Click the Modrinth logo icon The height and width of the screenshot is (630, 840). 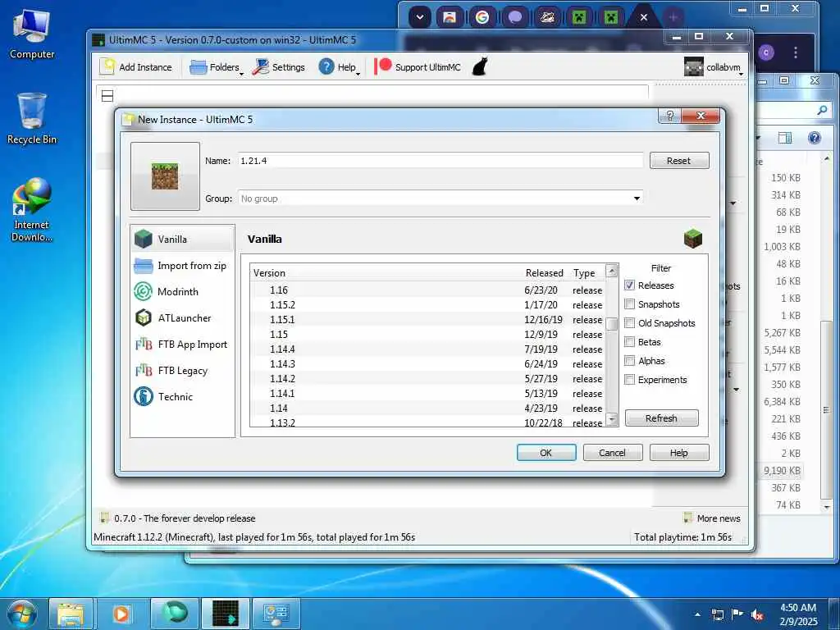pos(144,291)
